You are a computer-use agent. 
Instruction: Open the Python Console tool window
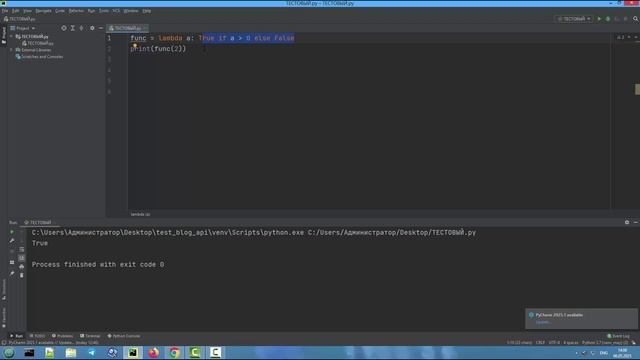click(124, 336)
